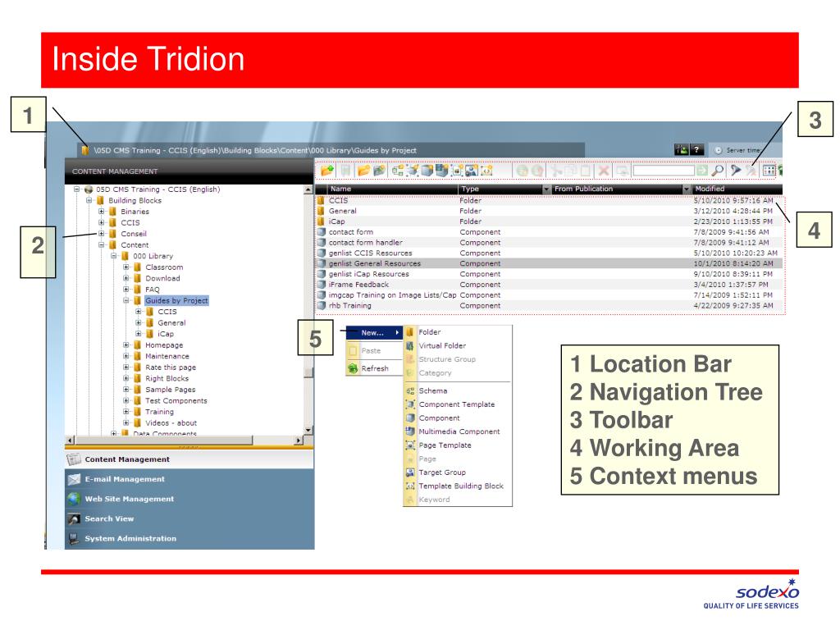Open the Web Site Management section
Image resolution: width=840 pixels, height=630 pixels.
tap(189, 499)
